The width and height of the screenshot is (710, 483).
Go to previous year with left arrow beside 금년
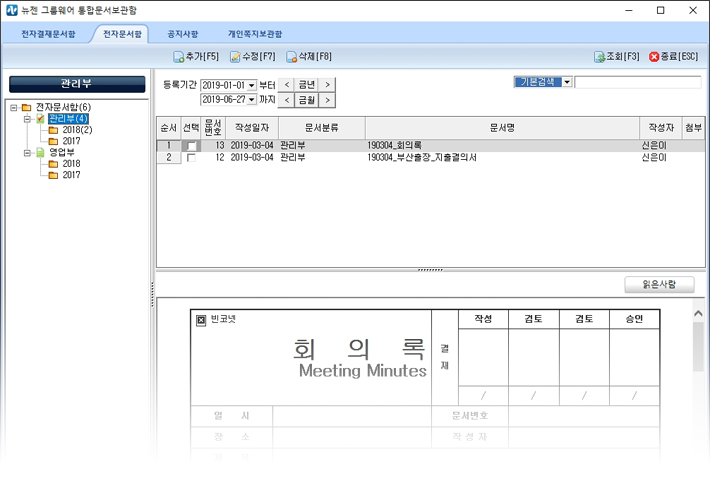tap(286, 85)
